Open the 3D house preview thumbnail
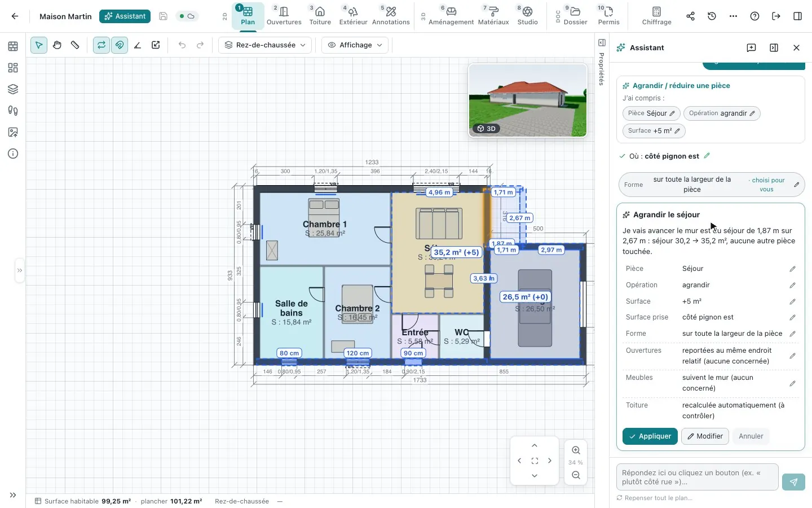 click(528, 100)
